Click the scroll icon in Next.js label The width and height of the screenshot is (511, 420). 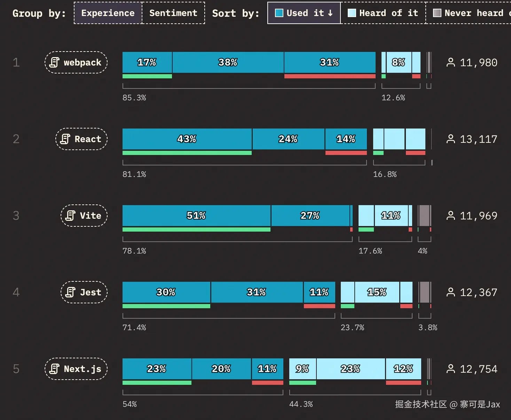click(x=54, y=369)
